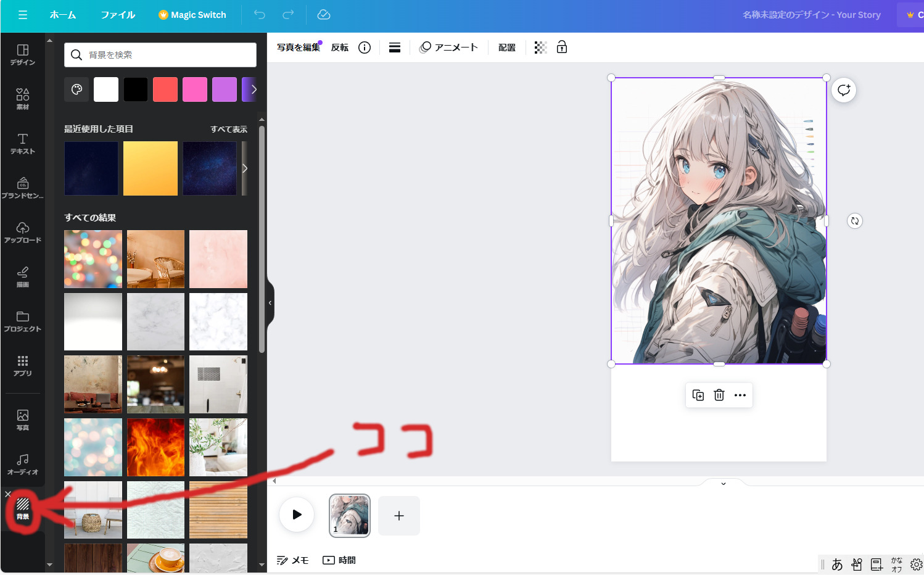The image size is (924, 575).
Task: Select page 1 thumbnail in timeline
Action: point(350,515)
